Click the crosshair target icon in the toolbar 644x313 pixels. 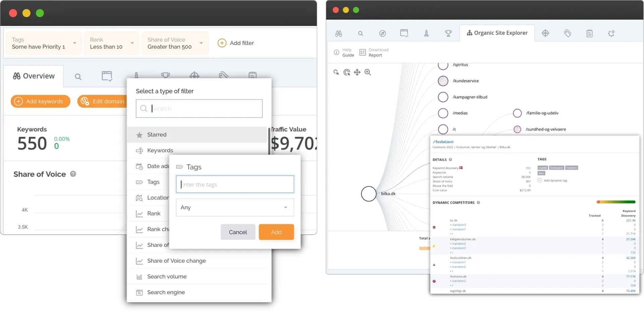[x=545, y=33]
